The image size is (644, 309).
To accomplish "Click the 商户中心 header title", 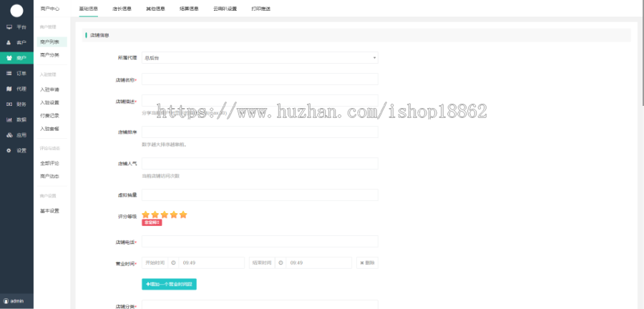I will point(51,9).
